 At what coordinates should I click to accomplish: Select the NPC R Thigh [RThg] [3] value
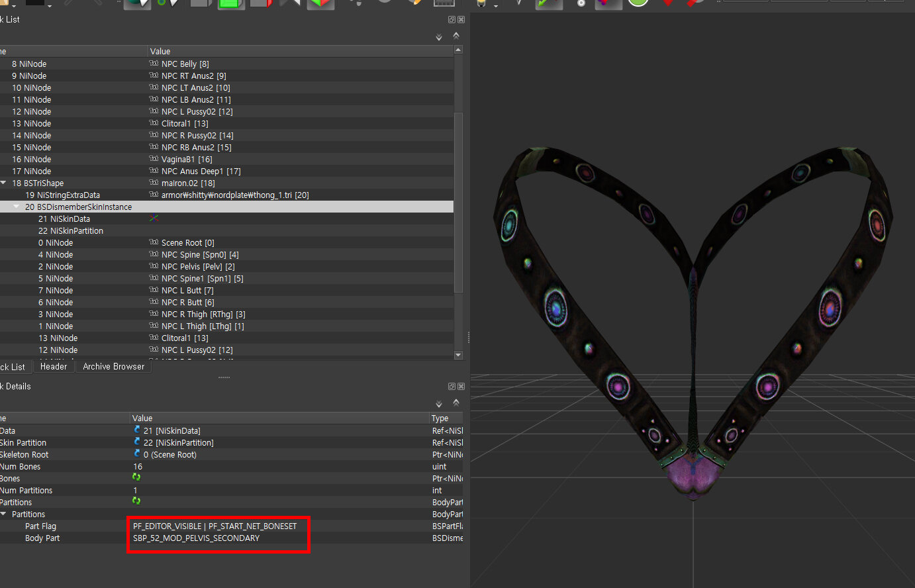coord(203,315)
